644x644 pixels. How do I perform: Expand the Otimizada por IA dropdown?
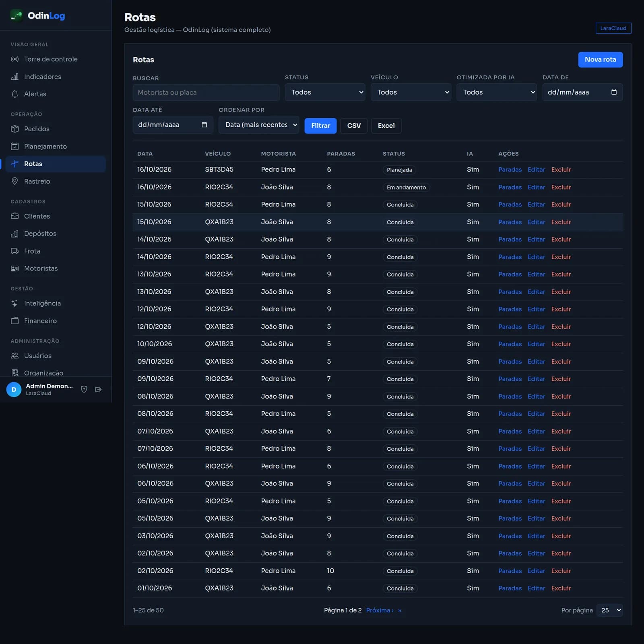(x=496, y=92)
